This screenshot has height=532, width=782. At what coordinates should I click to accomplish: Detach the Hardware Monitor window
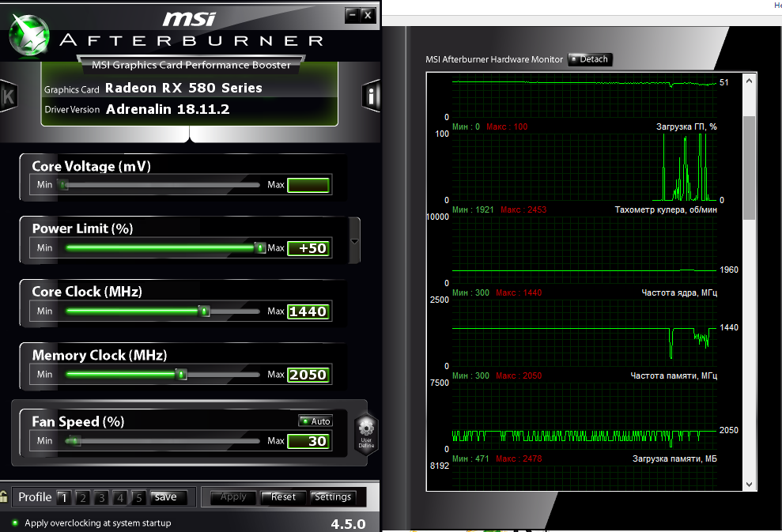point(590,59)
